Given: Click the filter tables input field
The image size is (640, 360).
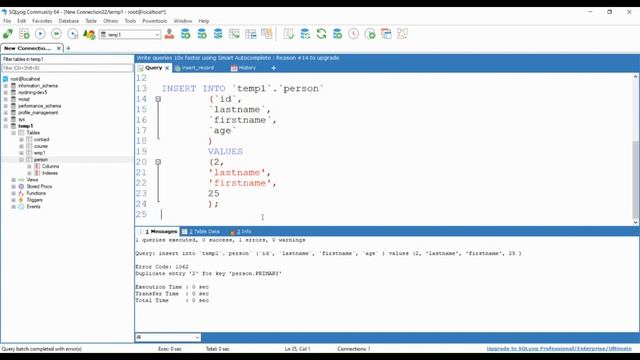Looking at the screenshot, I should click(x=67, y=68).
